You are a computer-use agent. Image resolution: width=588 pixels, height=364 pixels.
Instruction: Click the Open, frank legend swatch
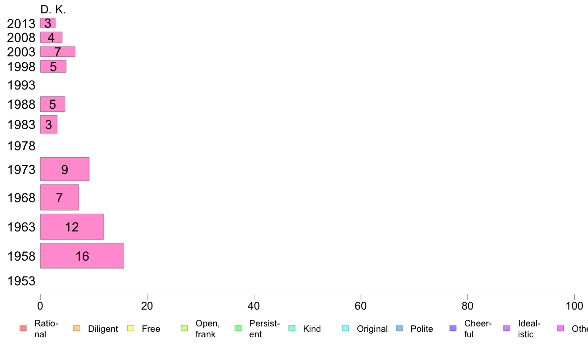tap(184, 328)
